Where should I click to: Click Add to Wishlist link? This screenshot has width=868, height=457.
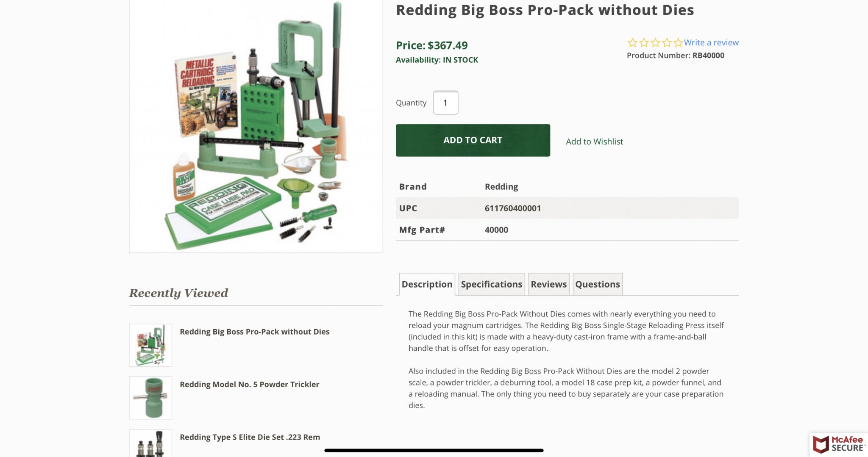[x=594, y=141]
